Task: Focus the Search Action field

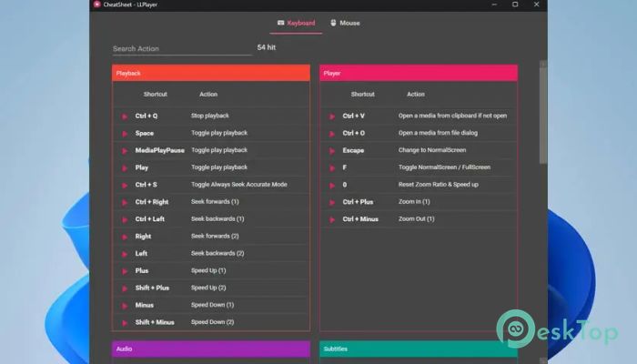Action: point(182,49)
